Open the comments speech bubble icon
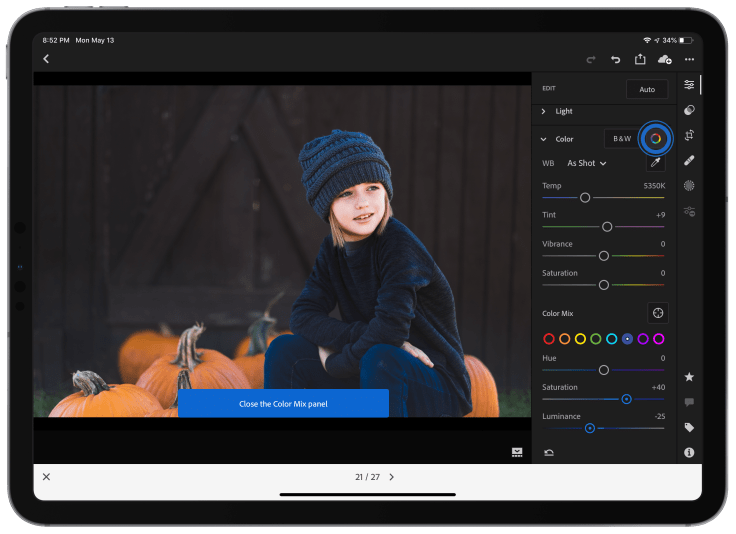The width and height of the screenshot is (736, 534). [689, 402]
